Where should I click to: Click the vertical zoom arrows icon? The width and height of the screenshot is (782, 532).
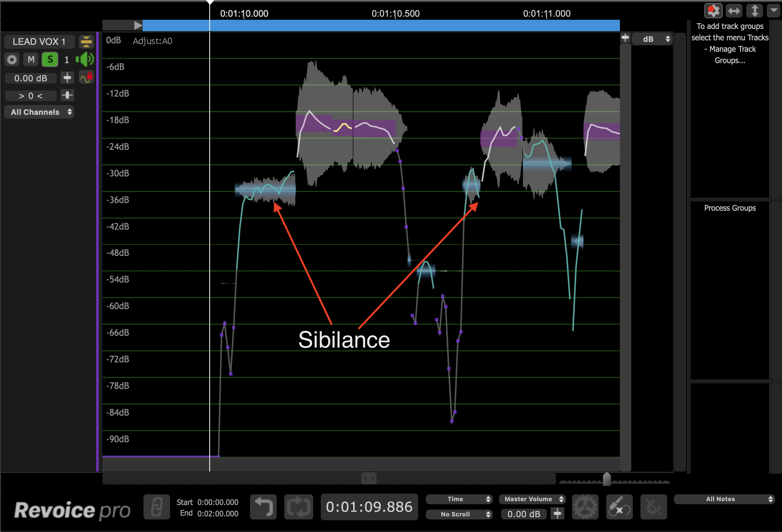click(754, 11)
